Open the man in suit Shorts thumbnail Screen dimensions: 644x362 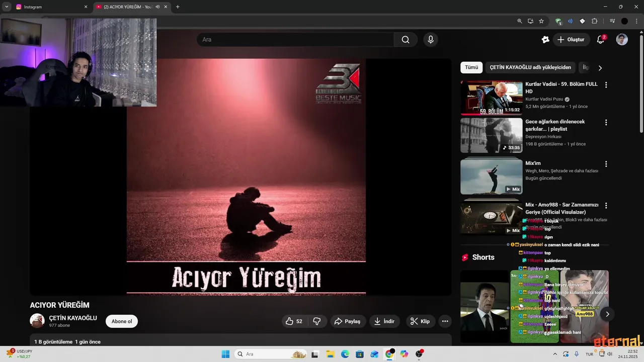point(485,307)
